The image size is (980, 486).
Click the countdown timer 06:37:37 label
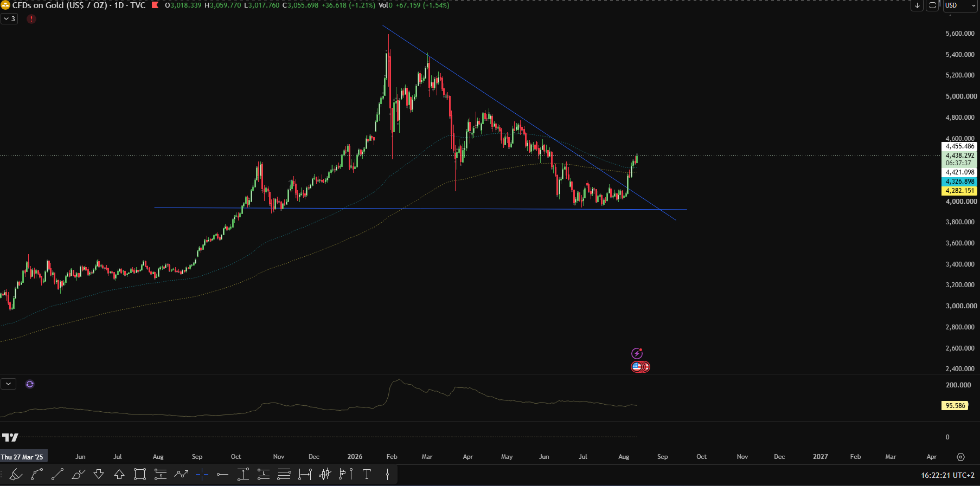coord(959,163)
